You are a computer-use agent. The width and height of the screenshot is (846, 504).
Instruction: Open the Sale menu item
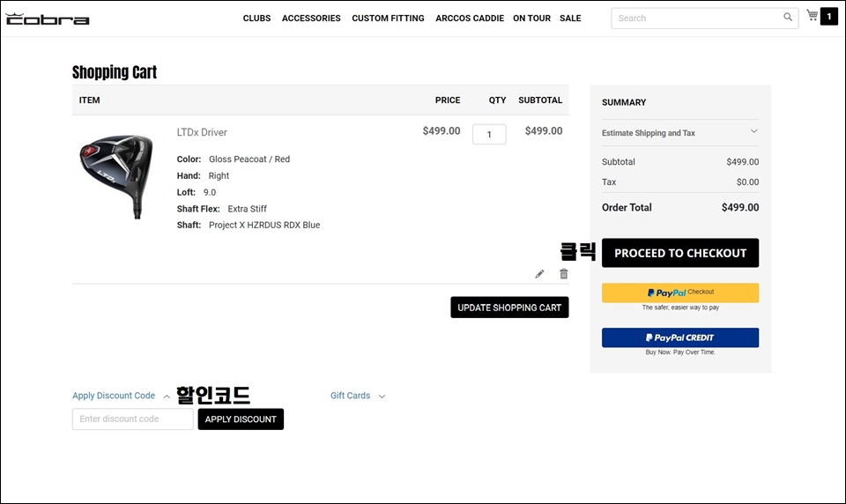pos(570,19)
